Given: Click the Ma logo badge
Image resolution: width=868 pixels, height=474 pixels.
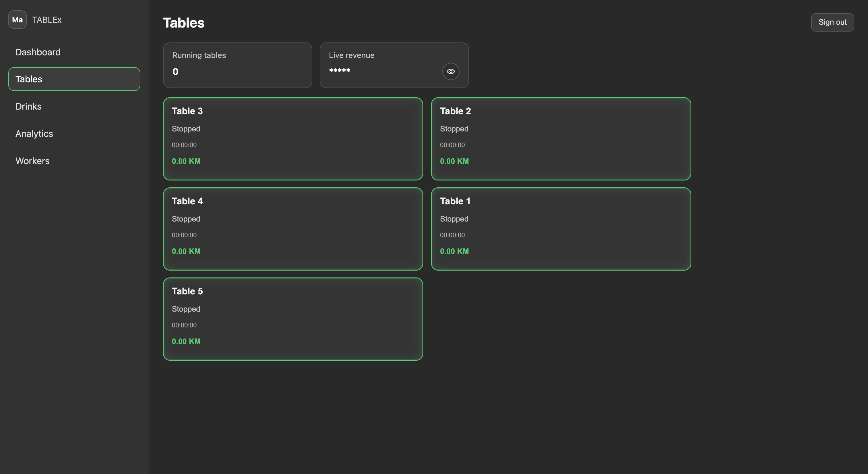Looking at the screenshot, I should 18,20.
